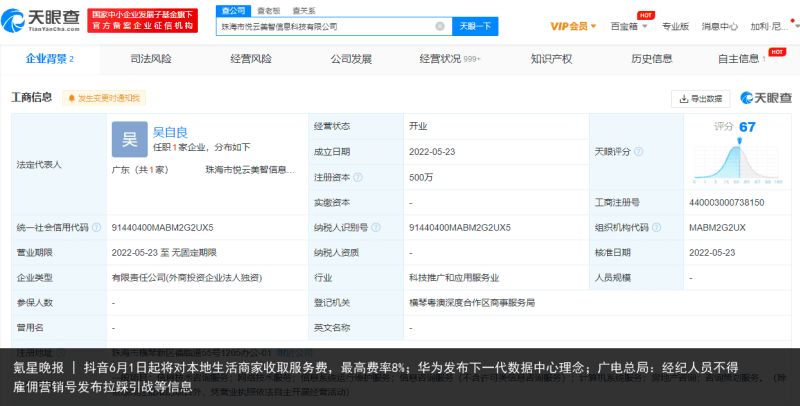Select the 任职1家企业 text
The width and height of the screenshot is (800, 406).
tap(180, 147)
